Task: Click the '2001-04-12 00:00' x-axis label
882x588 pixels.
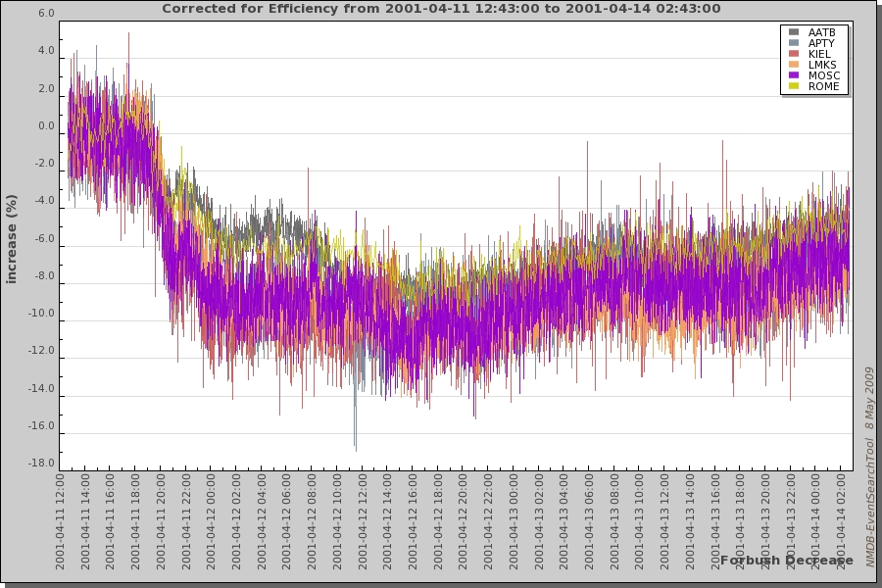Action: coord(211,521)
